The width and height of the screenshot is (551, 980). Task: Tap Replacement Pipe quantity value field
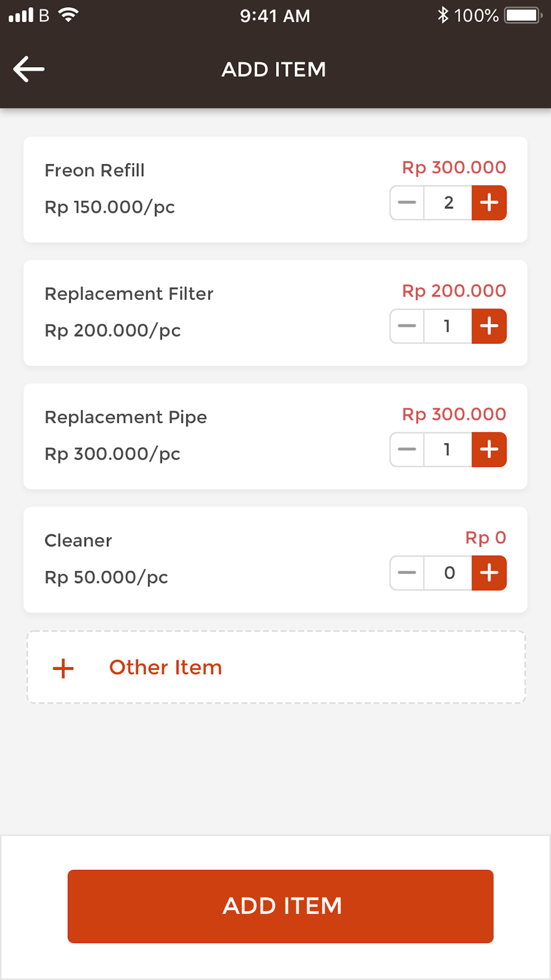[x=448, y=450]
